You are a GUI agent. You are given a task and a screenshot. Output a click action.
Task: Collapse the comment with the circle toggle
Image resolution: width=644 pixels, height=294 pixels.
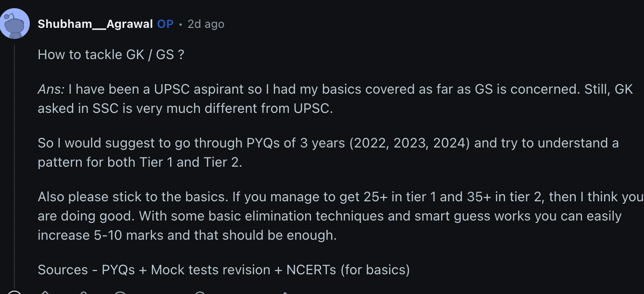click(x=14, y=293)
